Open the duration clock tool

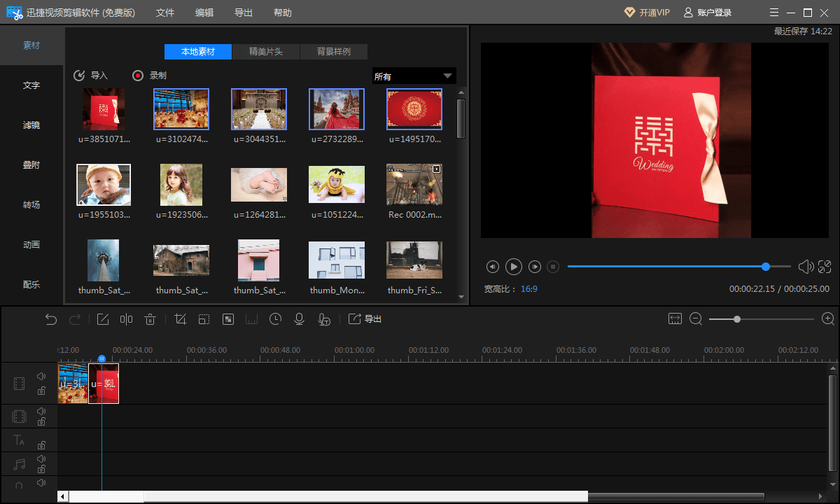coord(275,319)
